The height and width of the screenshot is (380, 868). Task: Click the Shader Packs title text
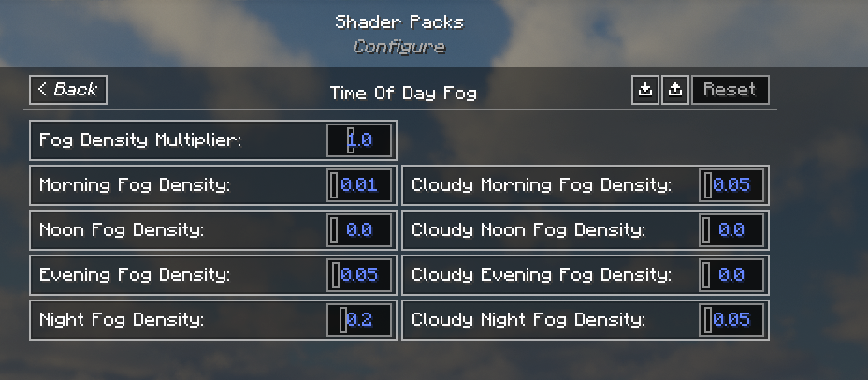point(399,22)
